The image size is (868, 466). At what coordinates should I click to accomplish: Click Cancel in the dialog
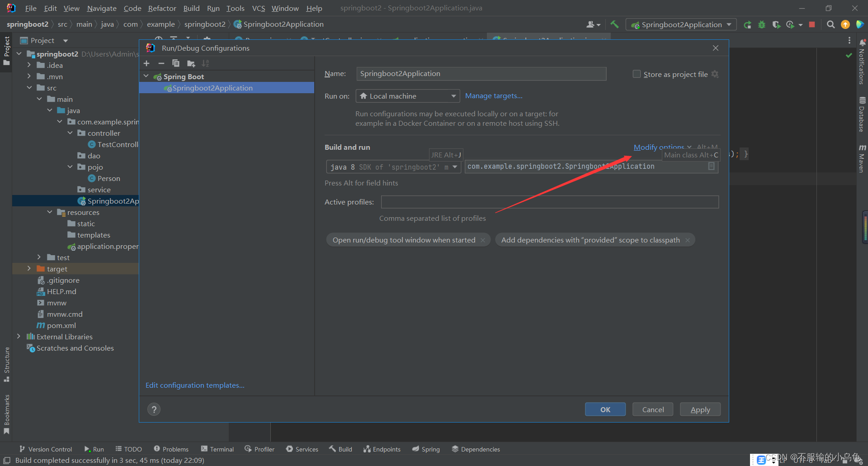click(x=653, y=409)
